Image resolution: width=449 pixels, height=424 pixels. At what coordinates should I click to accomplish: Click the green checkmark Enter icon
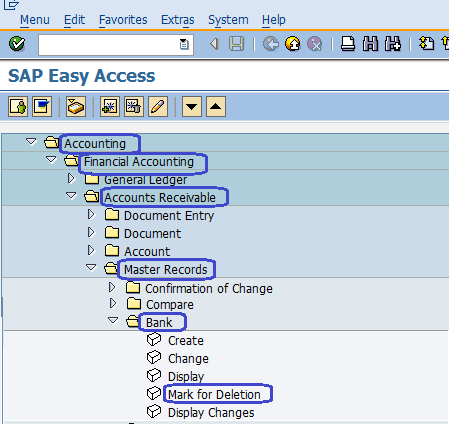[17, 44]
